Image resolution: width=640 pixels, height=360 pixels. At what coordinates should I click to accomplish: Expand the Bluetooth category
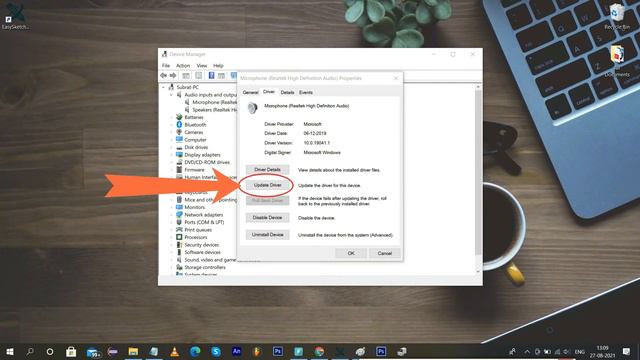click(171, 124)
